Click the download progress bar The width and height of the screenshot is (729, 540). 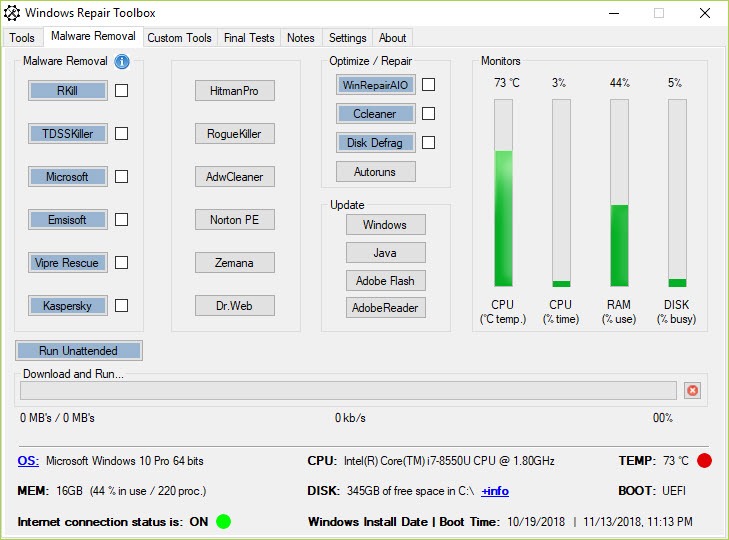pyautogui.click(x=348, y=390)
